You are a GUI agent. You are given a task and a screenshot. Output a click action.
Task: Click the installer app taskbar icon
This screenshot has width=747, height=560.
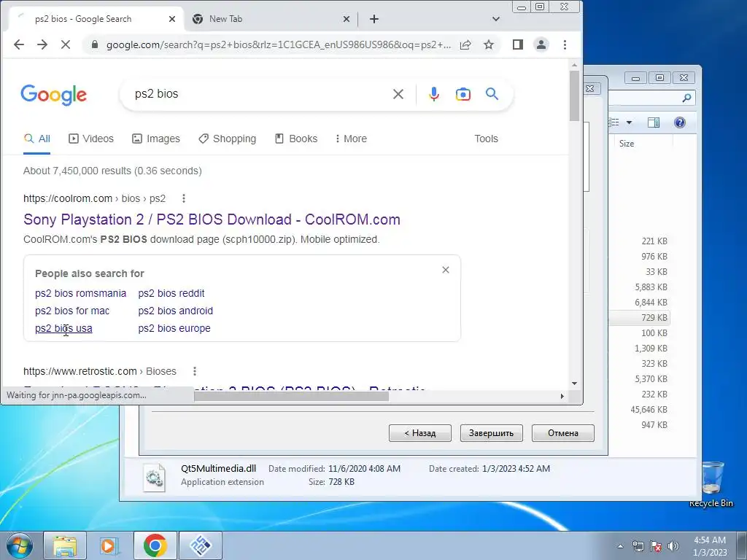(x=201, y=545)
